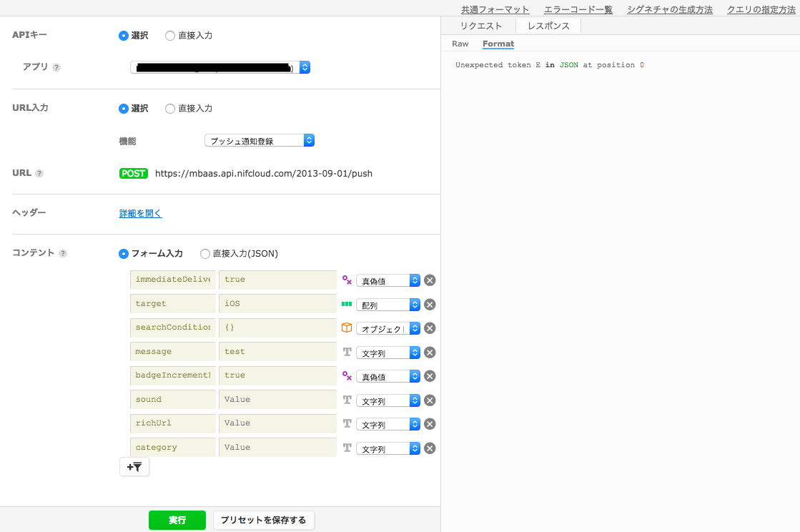Click the 実行 button
800x532 pixels.
tap(177, 520)
